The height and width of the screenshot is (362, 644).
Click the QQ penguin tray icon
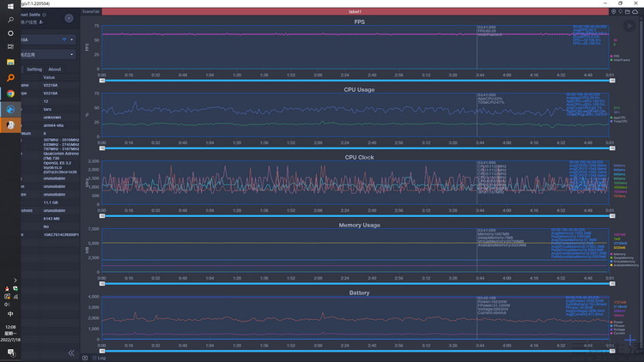click(x=7, y=288)
